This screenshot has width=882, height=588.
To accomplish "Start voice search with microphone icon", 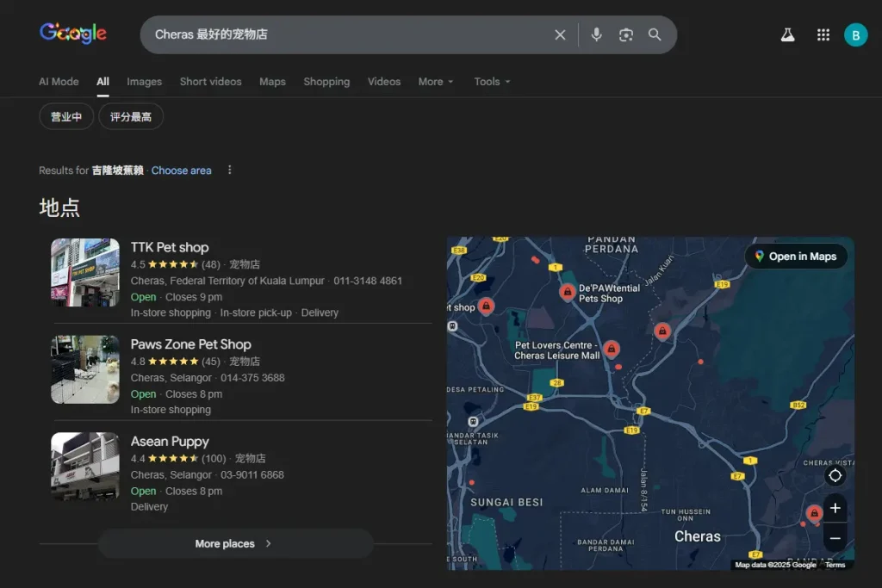I will point(596,34).
